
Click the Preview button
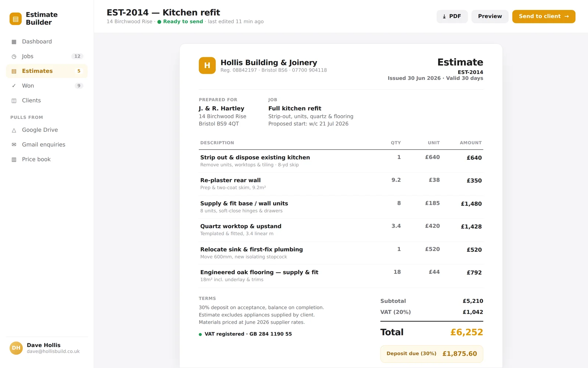point(490,17)
